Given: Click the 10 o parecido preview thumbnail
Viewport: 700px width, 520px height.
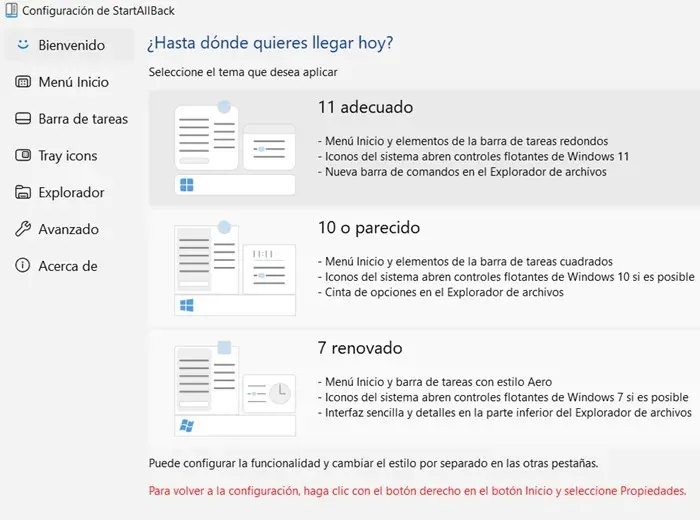Looking at the screenshot, I should click(x=235, y=268).
